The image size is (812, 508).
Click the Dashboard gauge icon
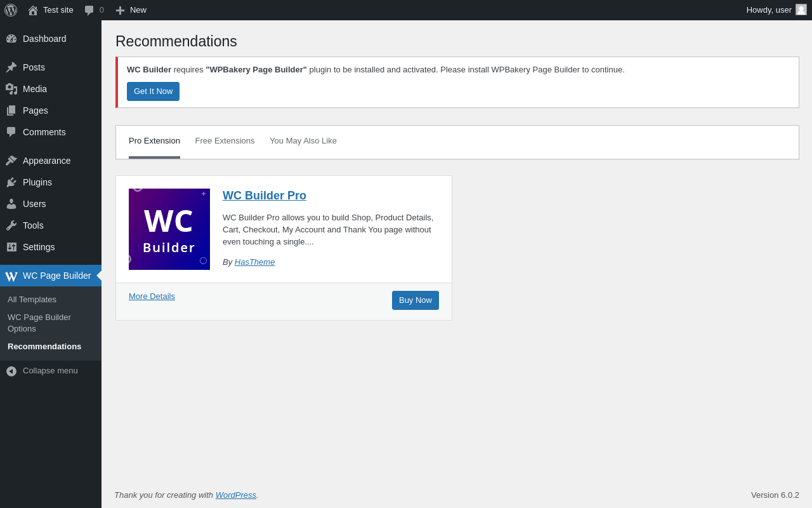[x=11, y=39]
